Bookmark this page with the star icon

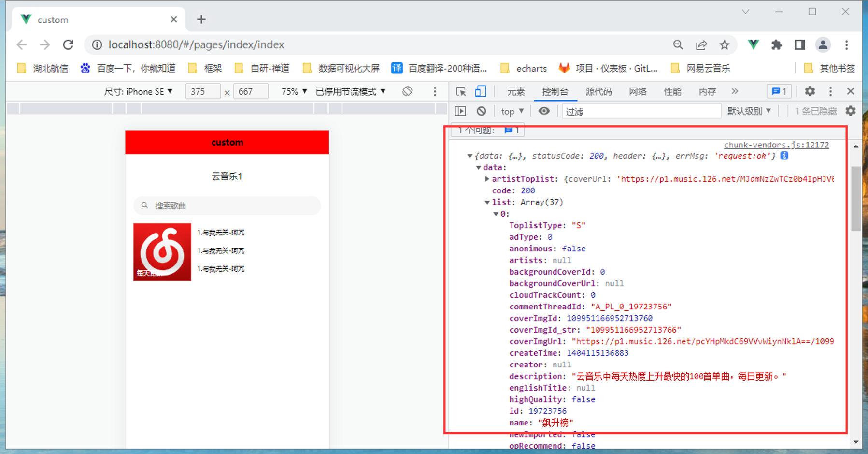[725, 45]
